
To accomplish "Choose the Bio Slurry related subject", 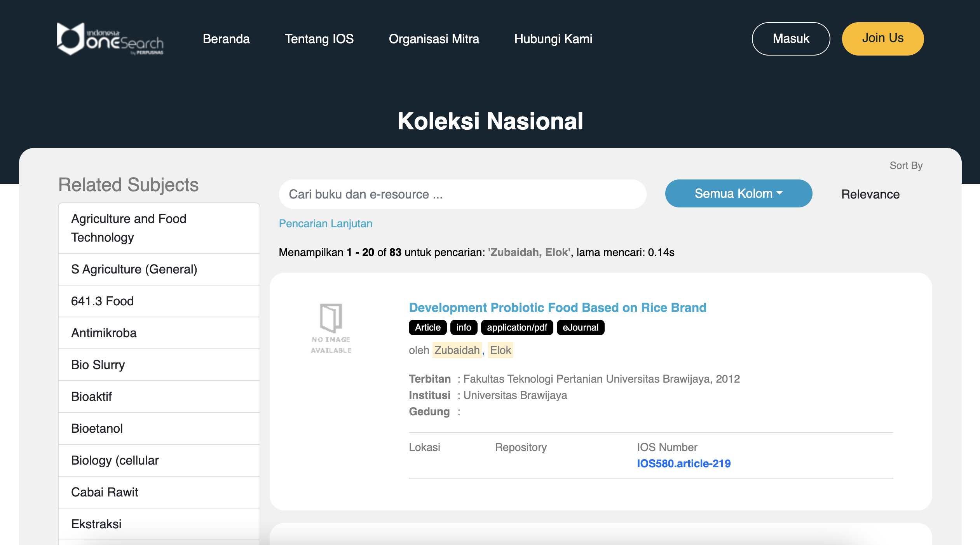I will (98, 365).
